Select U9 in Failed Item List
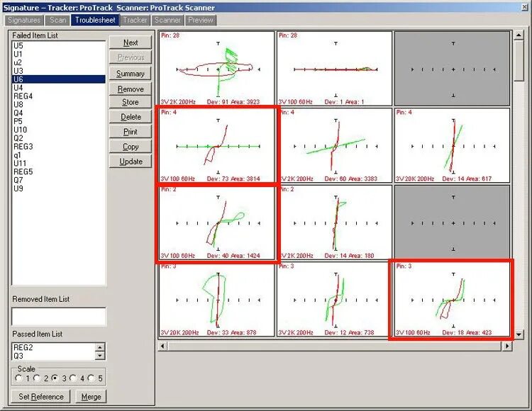 coord(59,188)
